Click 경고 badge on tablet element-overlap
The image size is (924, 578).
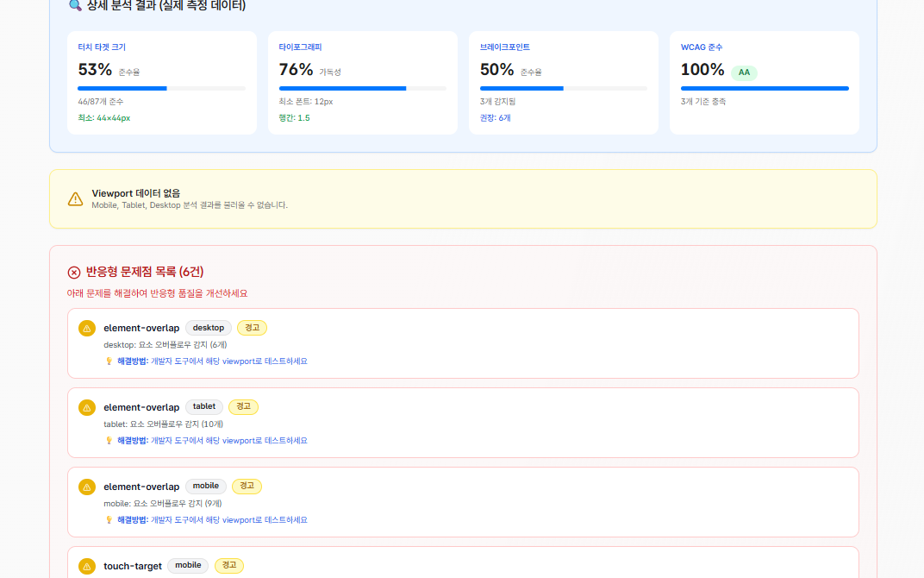pyautogui.click(x=243, y=407)
